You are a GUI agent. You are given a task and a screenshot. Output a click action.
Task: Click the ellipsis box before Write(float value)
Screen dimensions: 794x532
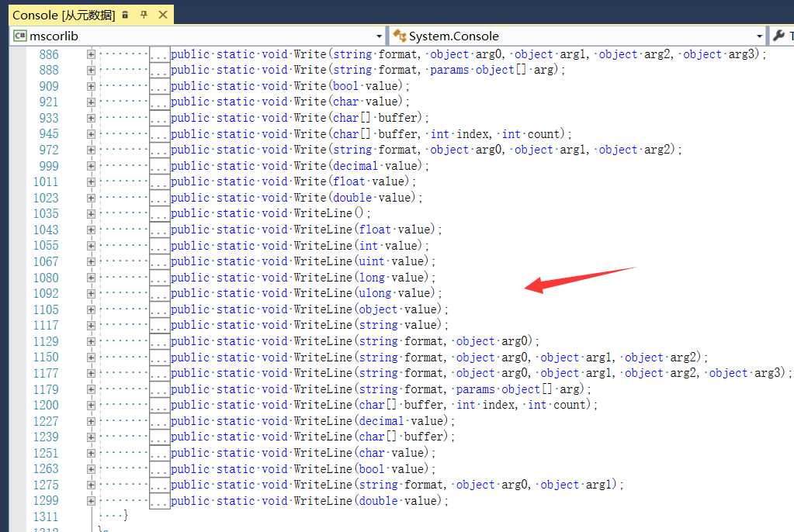160,181
